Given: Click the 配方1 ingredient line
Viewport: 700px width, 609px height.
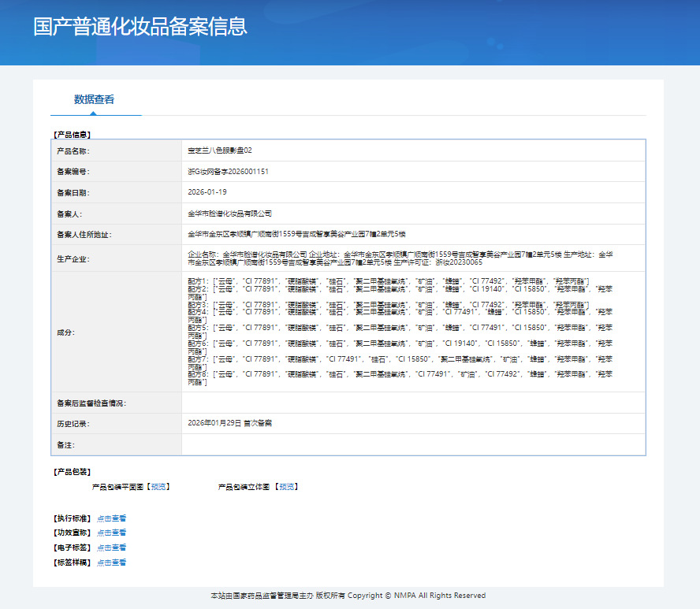Looking at the screenshot, I should [x=389, y=281].
